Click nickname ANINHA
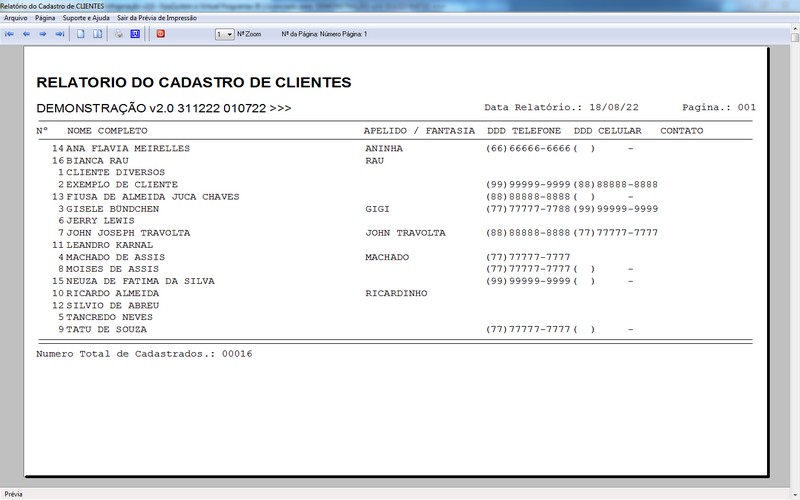Image resolution: width=800 pixels, height=500 pixels. pos(384,148)
